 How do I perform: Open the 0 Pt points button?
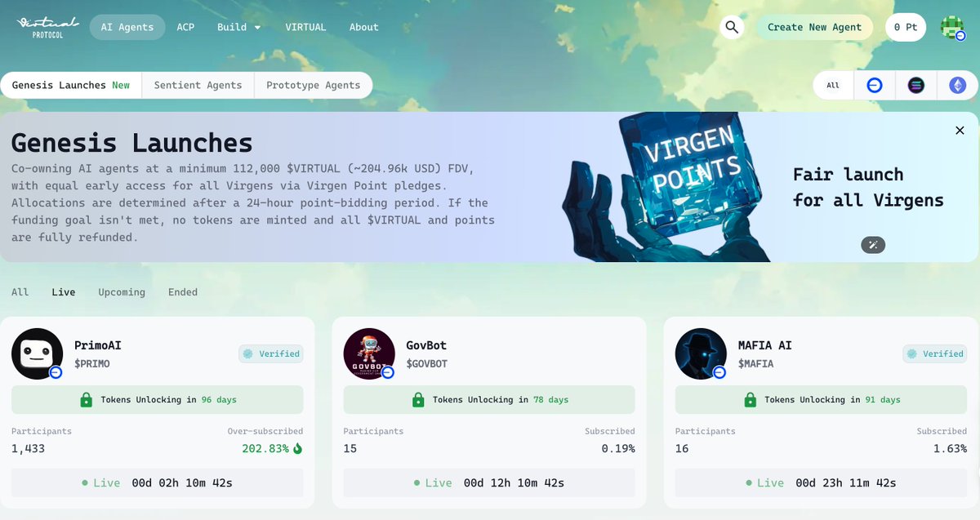click(906, 27)
